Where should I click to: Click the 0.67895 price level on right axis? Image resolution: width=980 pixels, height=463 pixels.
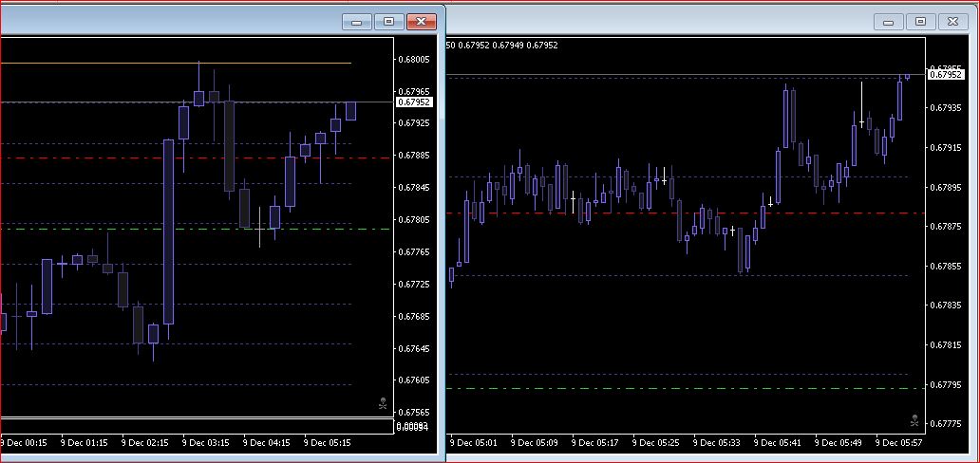946,188
